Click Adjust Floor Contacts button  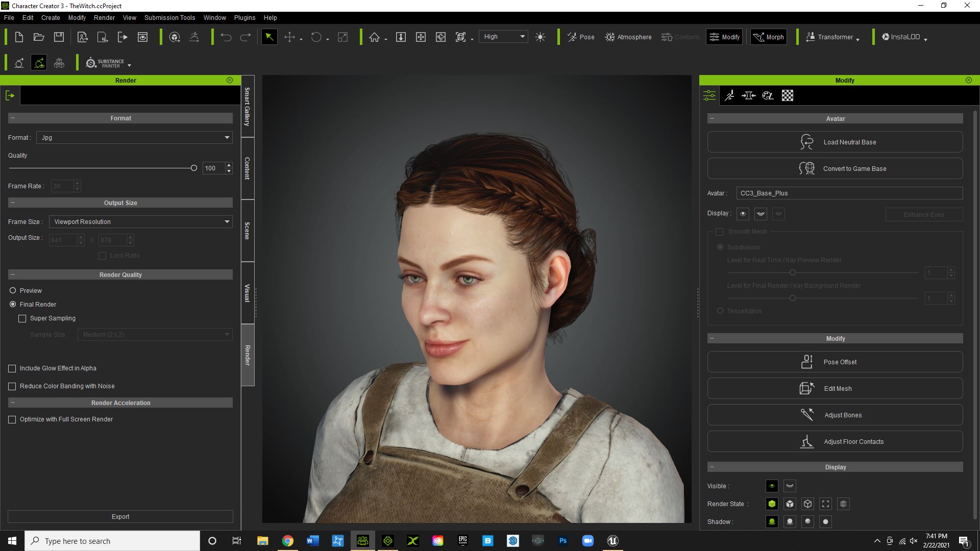tap(835, 441)
